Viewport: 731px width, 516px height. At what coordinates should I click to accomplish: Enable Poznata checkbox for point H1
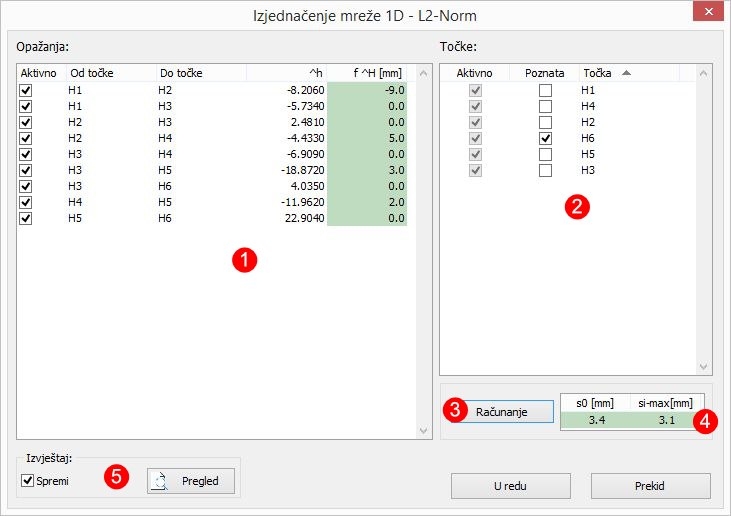click(545, 90)
